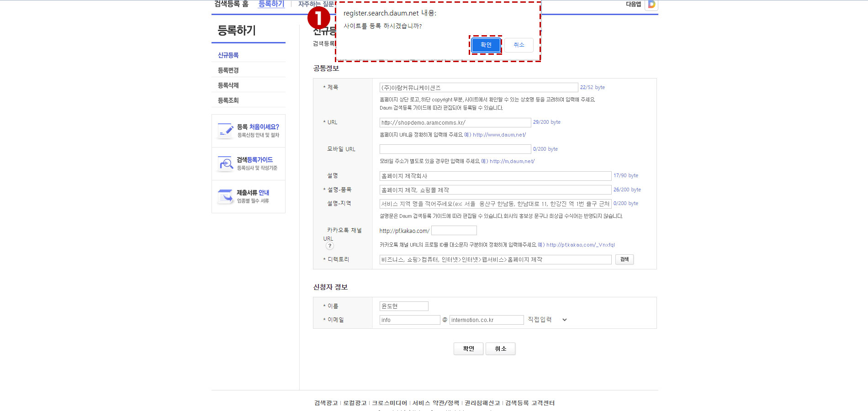Click the 공통정보 section heading
The height and width of the screenshot is (411, 868).
pyautogui.click(x=326, y=68)
